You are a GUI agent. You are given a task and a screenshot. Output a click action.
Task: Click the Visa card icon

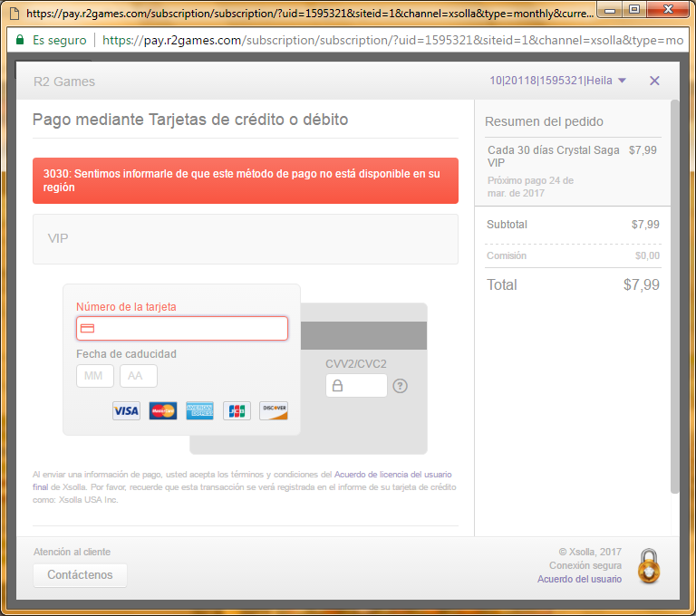point(126,410)
